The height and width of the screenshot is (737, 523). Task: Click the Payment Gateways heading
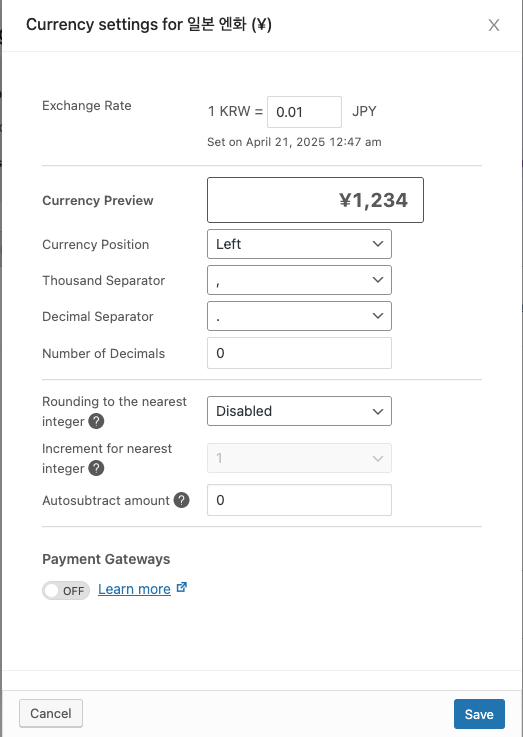[x=106, y=559]
